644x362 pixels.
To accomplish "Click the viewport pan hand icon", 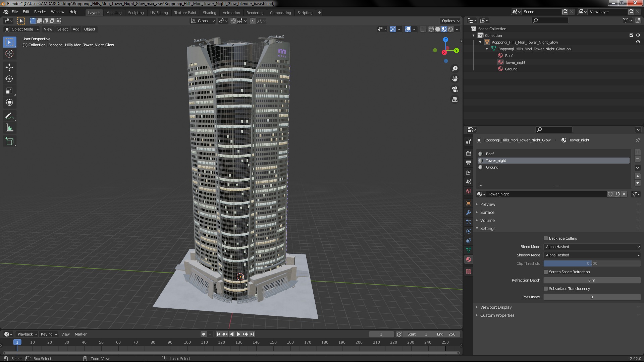I will coord(455,79).
